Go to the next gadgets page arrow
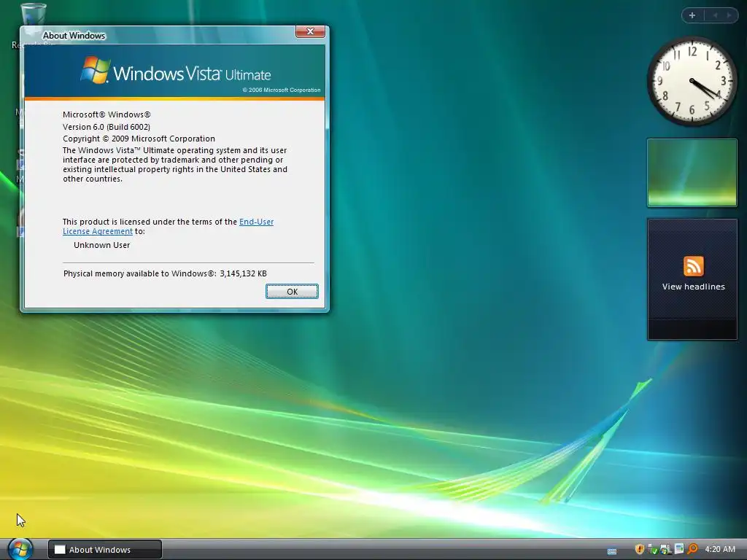The height and width of the screenshot is (560, 747). pos(729,15)
